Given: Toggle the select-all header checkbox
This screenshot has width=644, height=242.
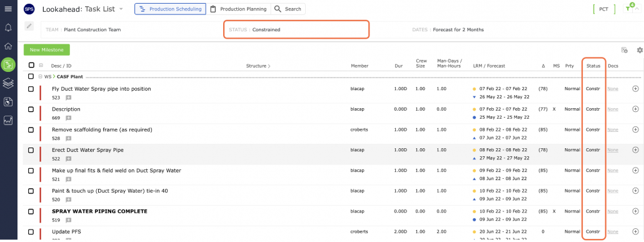Looking at the screenshot, I should (x=31, y=65).
